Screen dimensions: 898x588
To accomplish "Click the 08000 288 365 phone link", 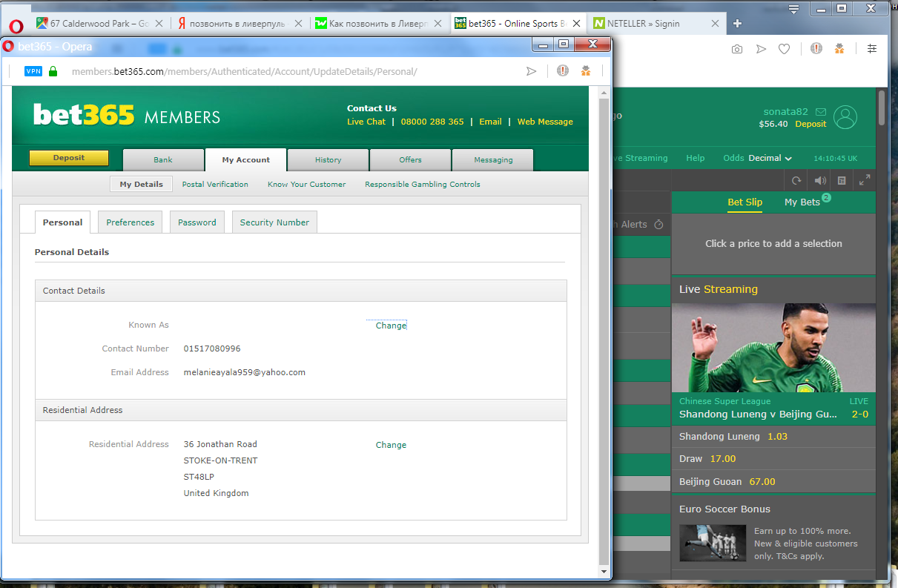I will pos(432,122).
